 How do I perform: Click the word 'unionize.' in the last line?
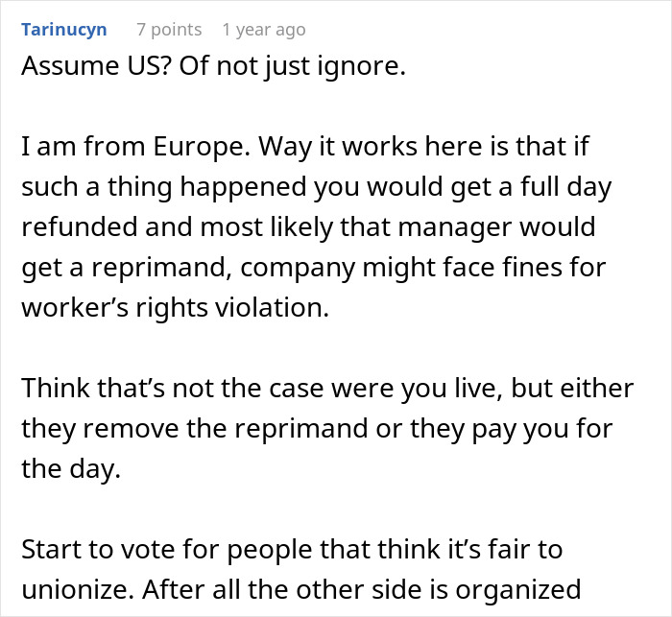tap(78, 589)
